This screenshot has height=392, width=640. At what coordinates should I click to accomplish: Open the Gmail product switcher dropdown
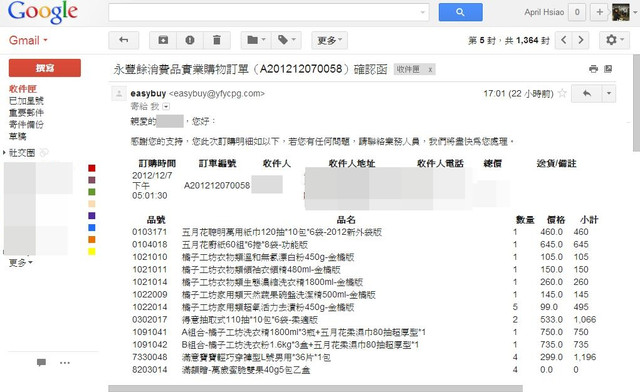point(28,40)
